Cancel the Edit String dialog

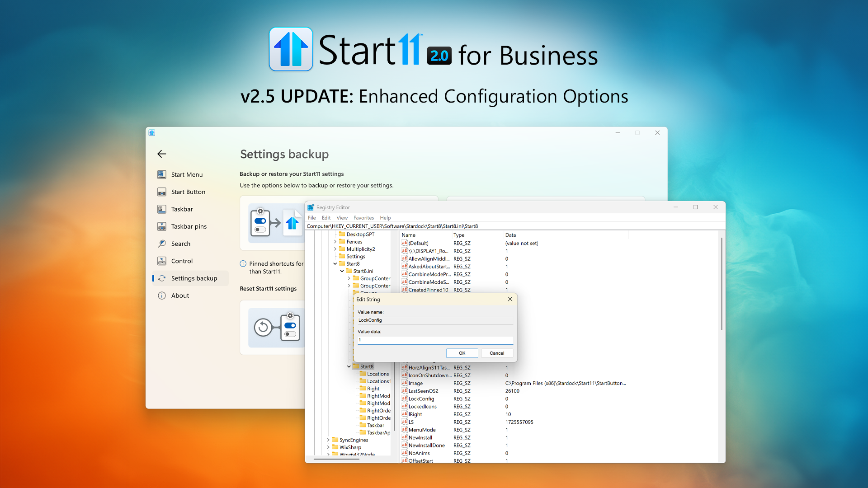[497, 353]
